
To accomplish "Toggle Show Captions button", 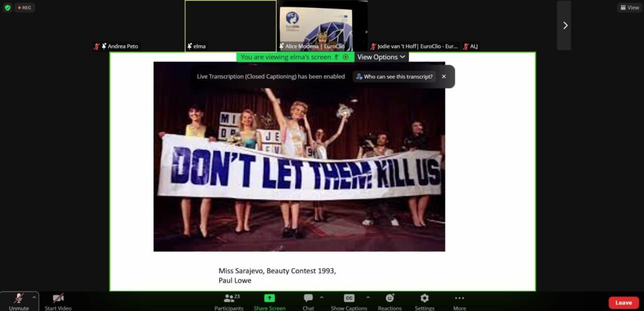I will 349,300.
